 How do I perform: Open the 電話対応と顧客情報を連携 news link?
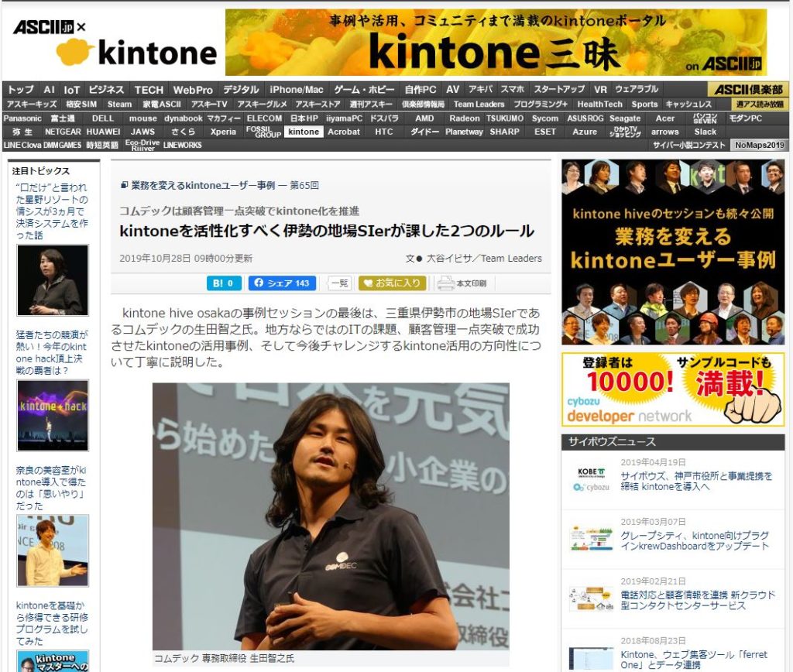698,600
